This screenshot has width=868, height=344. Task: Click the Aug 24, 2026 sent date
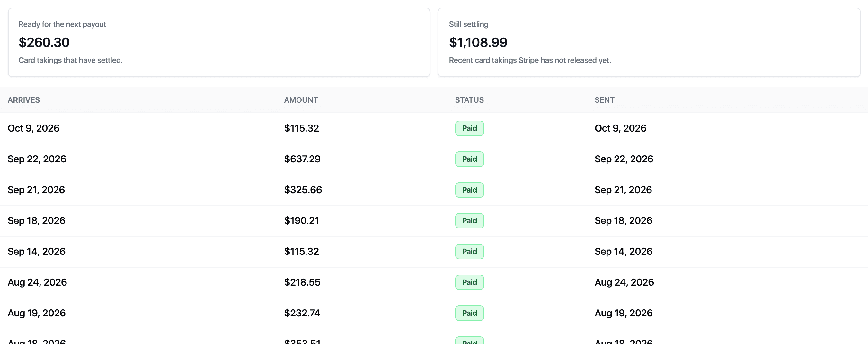tap(624, 282)
